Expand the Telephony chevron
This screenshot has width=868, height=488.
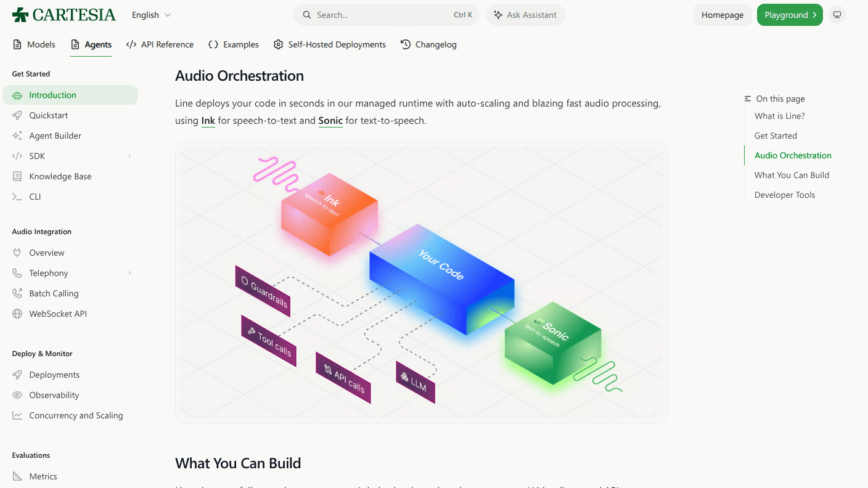point(129,273)
